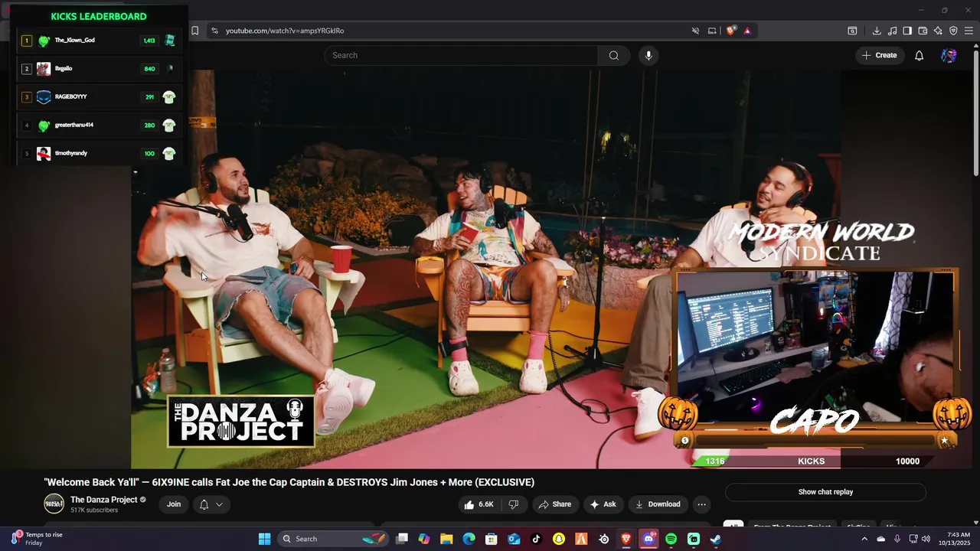Open Snapchat from the taskbar
The image size is (980, 551).
pos(559,539)
